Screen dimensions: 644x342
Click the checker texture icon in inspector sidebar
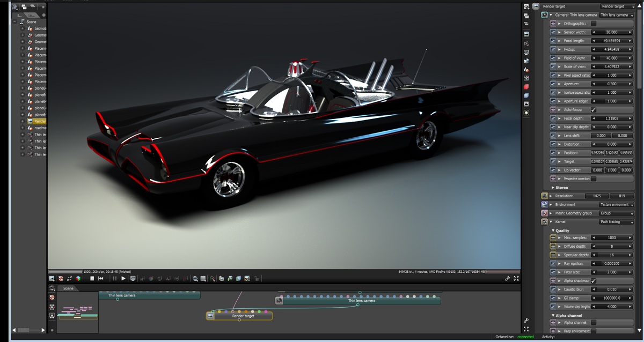tap(526, 78)
